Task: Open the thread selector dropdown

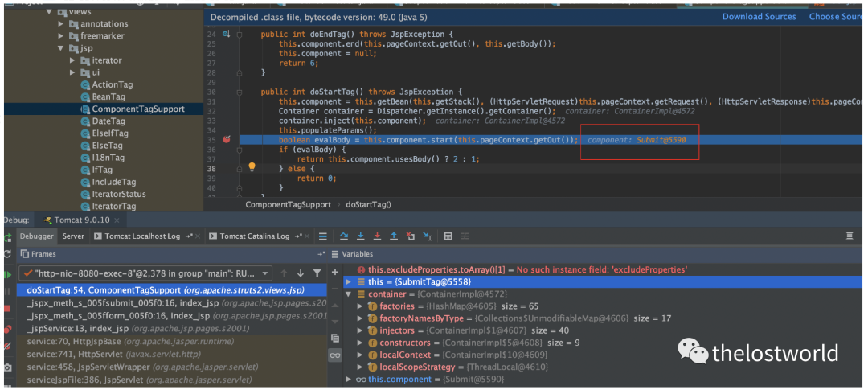Action: pos(264,273)
